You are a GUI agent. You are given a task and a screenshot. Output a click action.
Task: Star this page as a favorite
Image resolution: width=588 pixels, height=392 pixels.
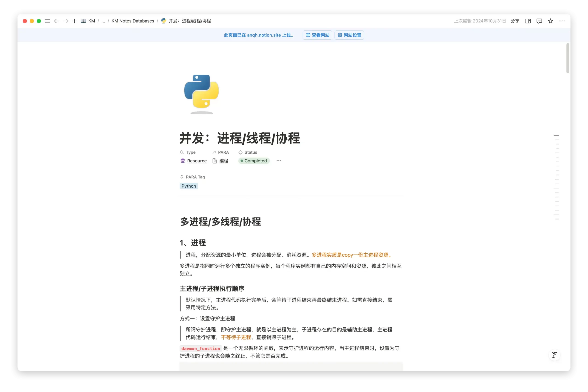tap(551, 21)
